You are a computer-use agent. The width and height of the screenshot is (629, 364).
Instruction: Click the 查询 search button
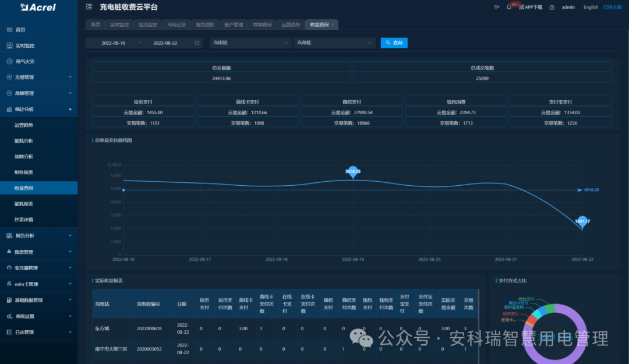pyautogui.click(x=394, y=43)
